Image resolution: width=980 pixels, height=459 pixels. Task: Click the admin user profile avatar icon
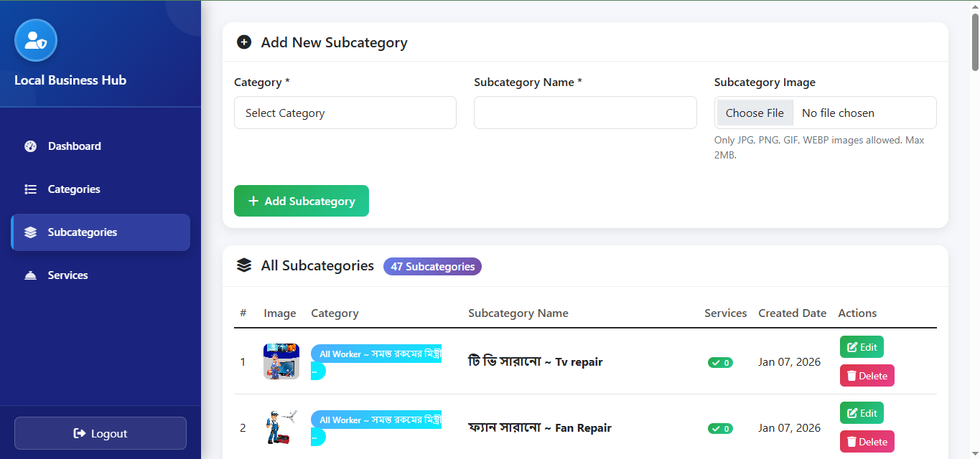tap(36, 40)
